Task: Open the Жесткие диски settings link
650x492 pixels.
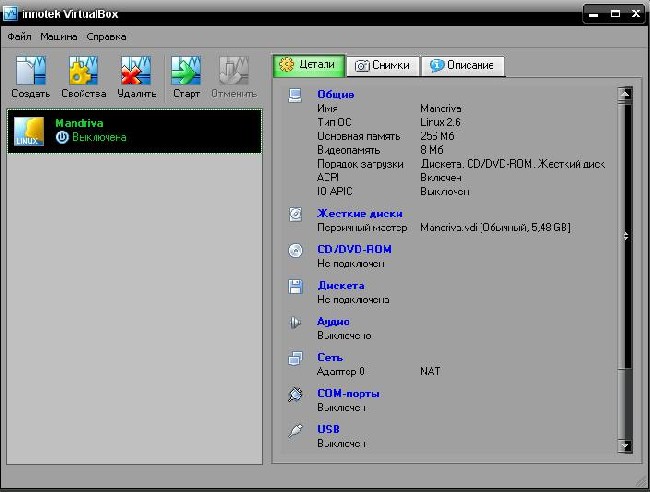Action: [x=360, y=214]
